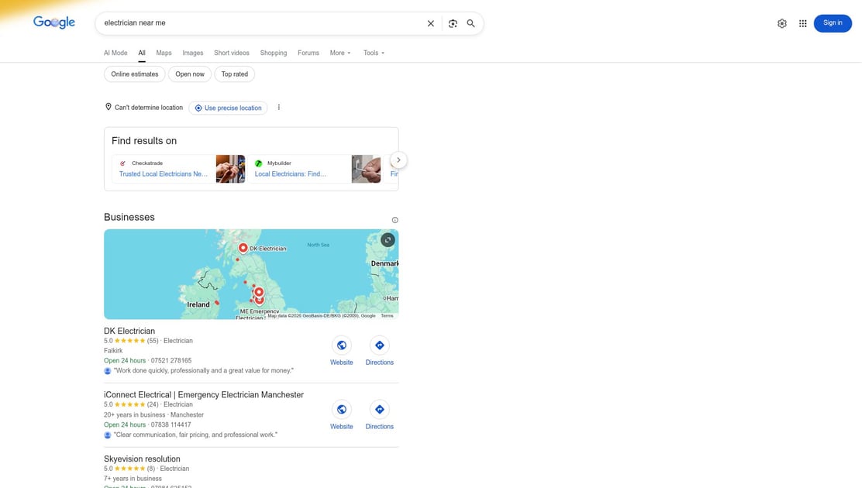Open the map Terms link

tap(387, 316)
